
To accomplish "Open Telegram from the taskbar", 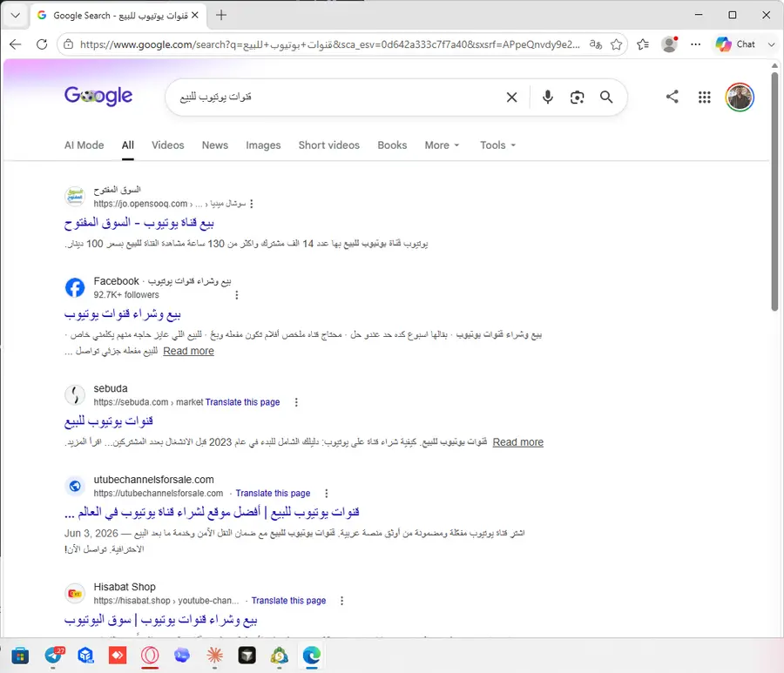I will click(x=53, y=655).
